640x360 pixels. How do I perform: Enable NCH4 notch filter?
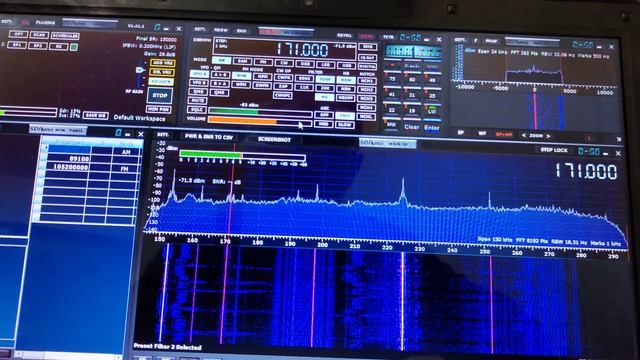[x=366, y=108]
